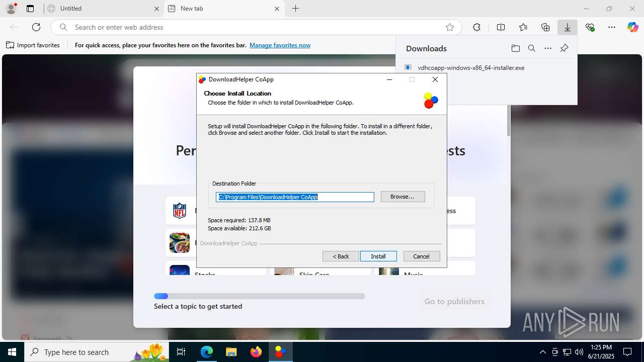The width and height of the screenshot is (644, 362).
Task: Click the browser refresh button
Action: pos(36,27)
